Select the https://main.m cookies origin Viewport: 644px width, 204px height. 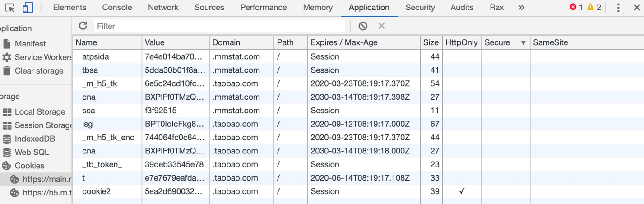point(46,179)
